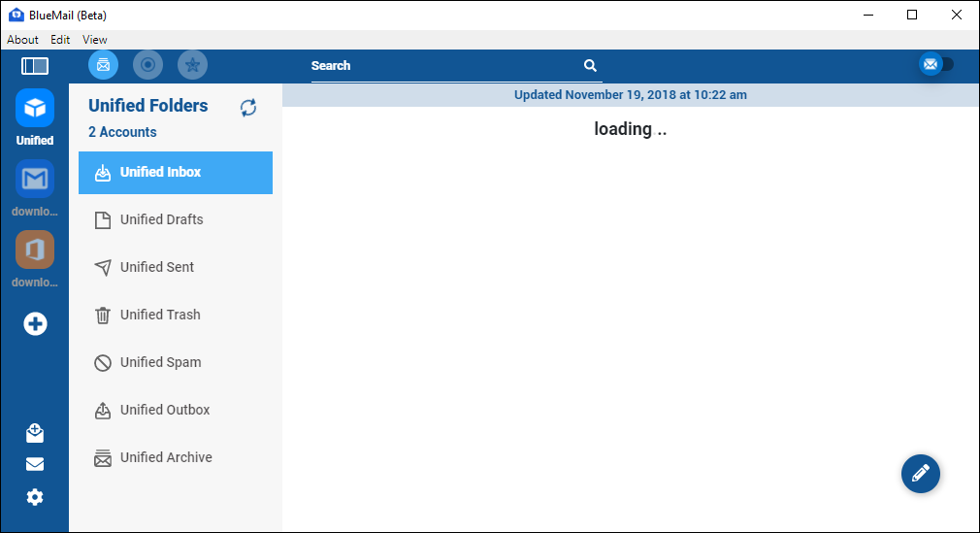
Task: Open settings gear icon
Action: (35, 497)
